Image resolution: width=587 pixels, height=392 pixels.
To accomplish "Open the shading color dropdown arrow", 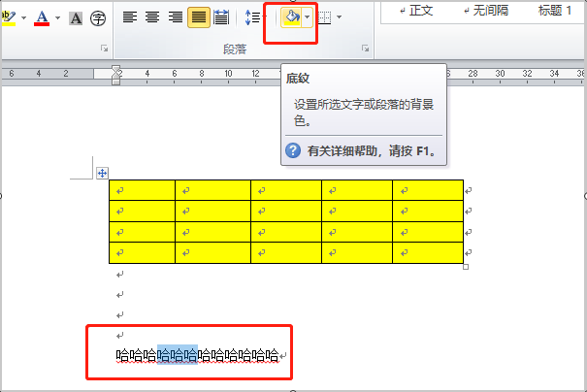I will [307, 17].
